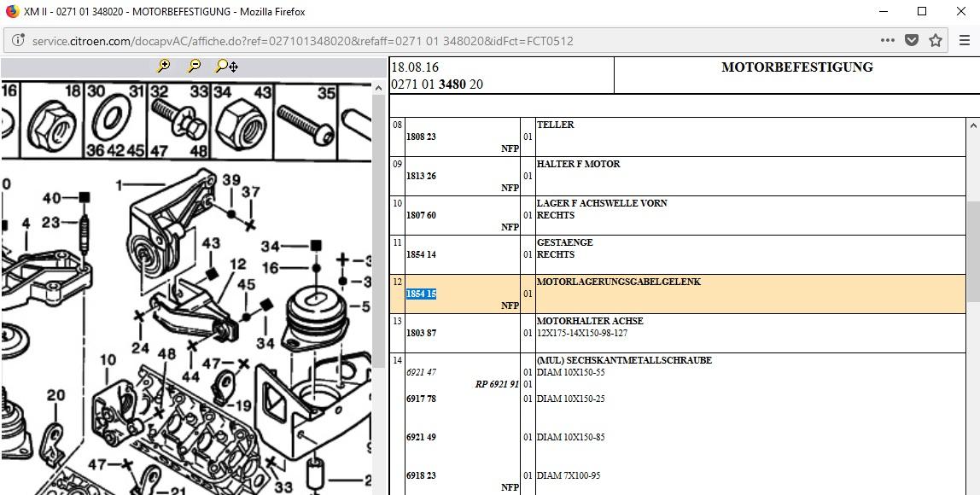This screenshot has height=495, width=980.
Task: Click dimension text 12X175-14X150-98-127
Action: point(582,333)
